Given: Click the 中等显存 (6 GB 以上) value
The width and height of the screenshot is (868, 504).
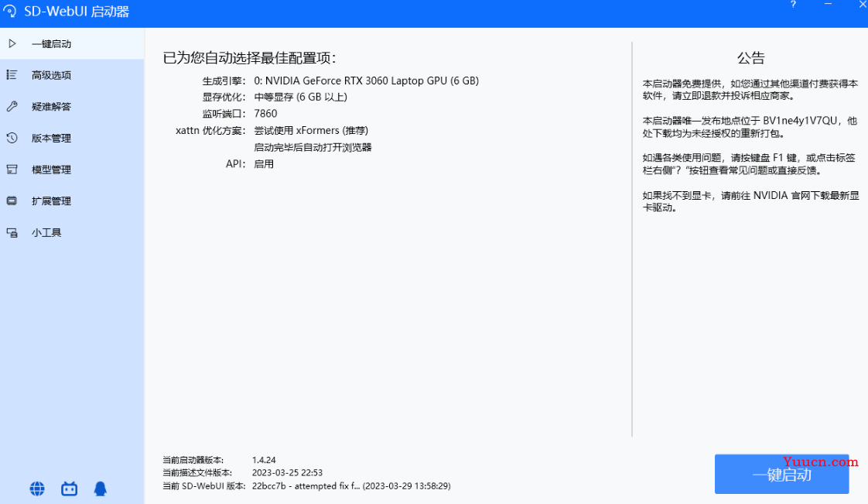Looking at the screenshot, I should click(301, 97).
